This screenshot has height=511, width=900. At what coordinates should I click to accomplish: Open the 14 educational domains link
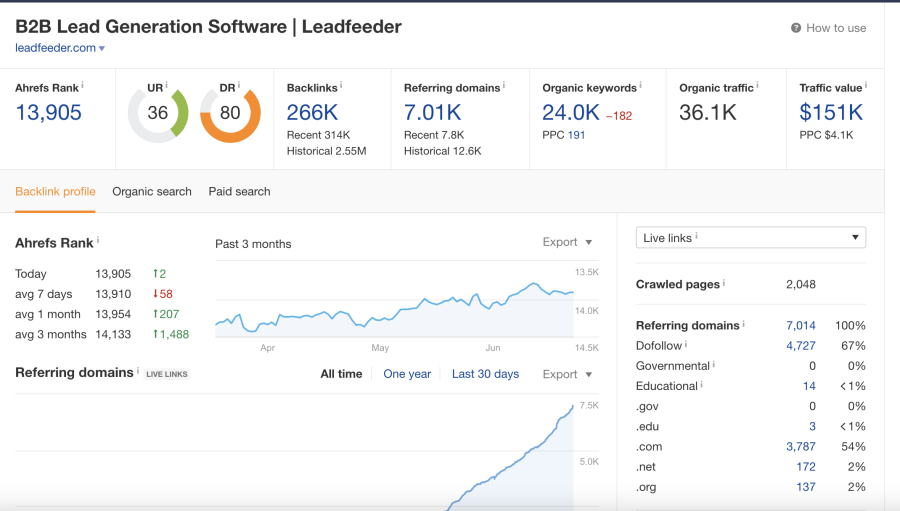pos(809,386)
